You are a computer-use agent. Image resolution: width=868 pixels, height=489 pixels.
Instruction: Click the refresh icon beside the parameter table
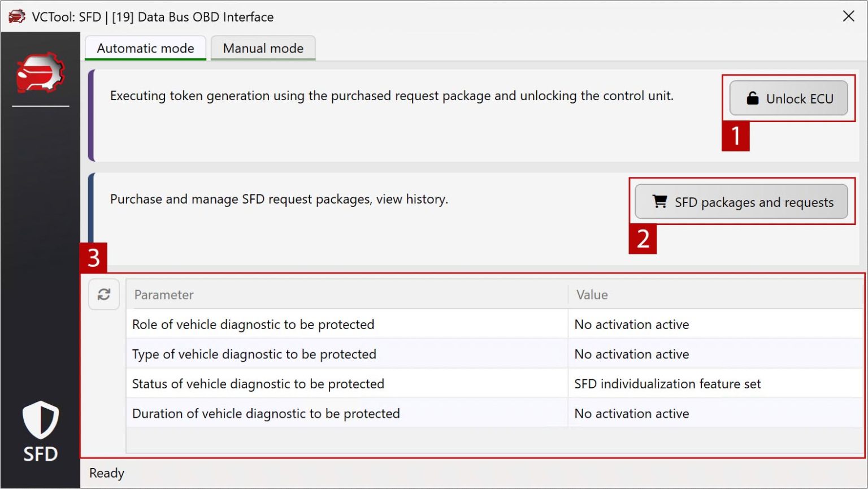coord(104,295)
